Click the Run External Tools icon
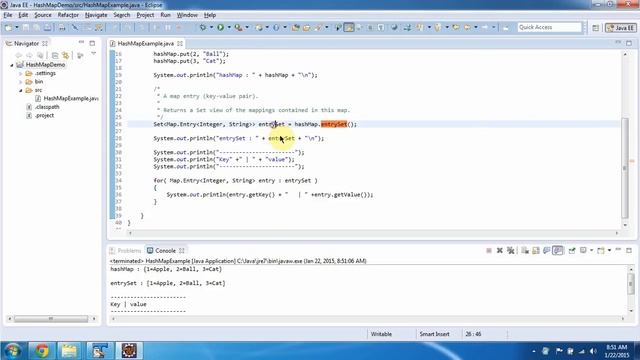 tap(239, 27)
